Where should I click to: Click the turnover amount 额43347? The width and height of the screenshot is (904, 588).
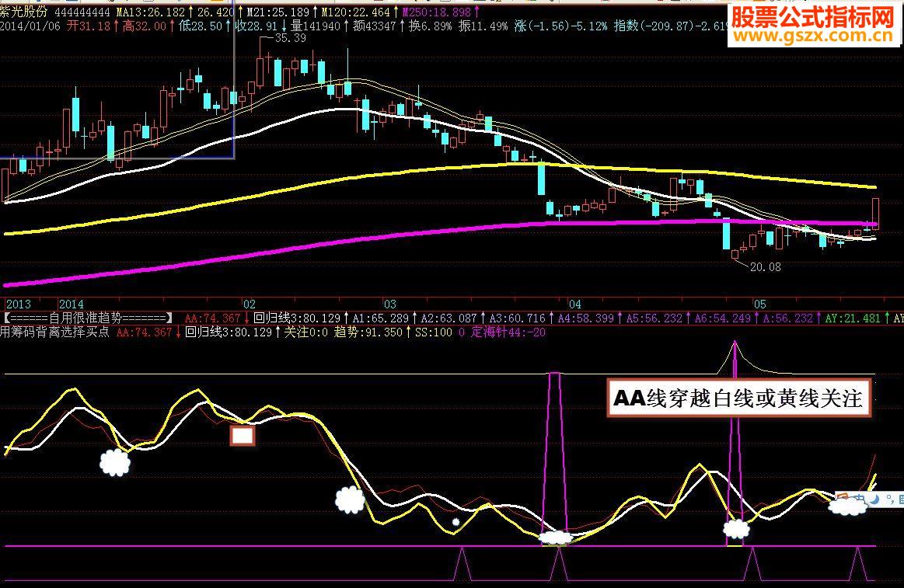pos(375,26)
